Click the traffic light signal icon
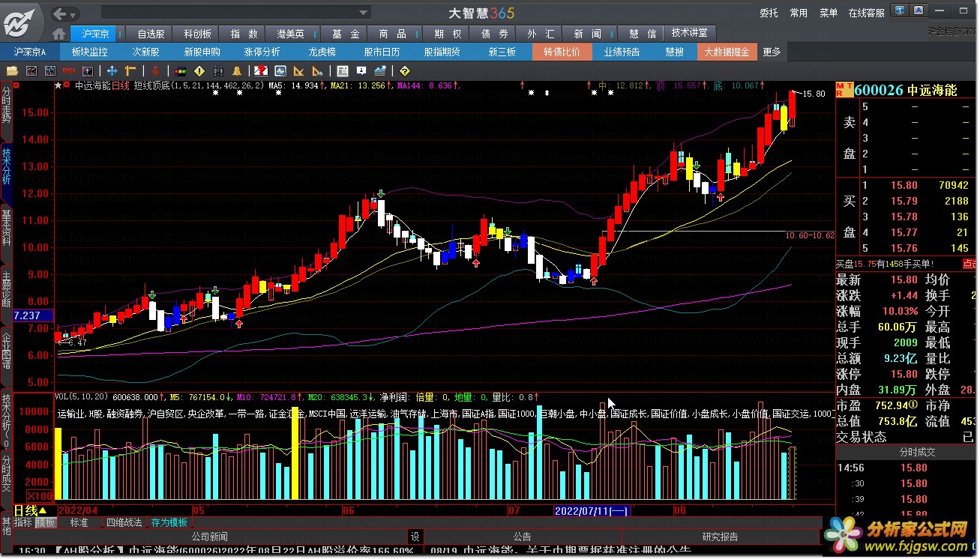Screen dimensions: 980x559 (180, 71)
